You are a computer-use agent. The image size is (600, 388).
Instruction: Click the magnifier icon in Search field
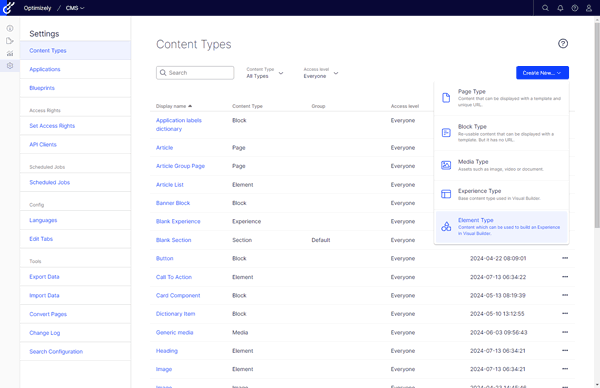[x=163, y=73]
